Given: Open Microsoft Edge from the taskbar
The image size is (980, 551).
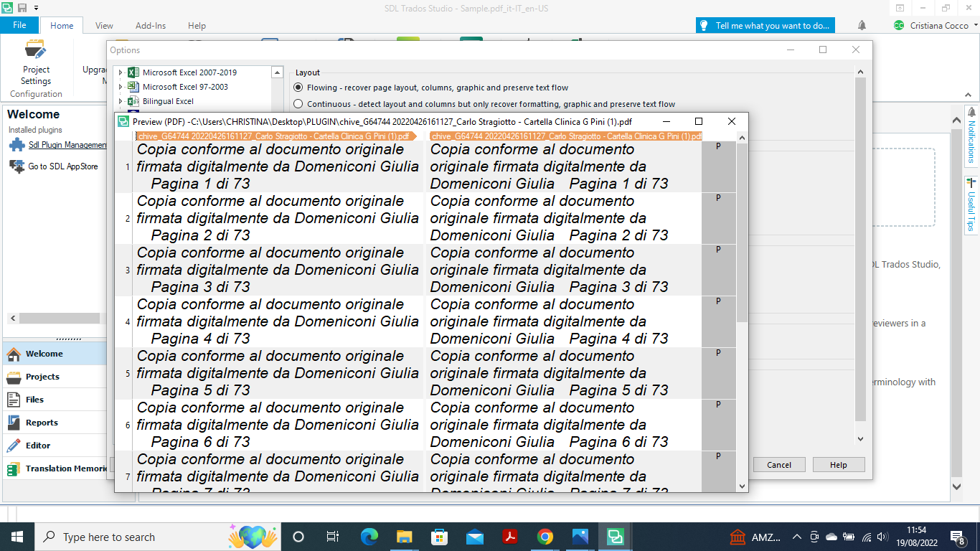Looking at the screenshot, I should 369,537.
